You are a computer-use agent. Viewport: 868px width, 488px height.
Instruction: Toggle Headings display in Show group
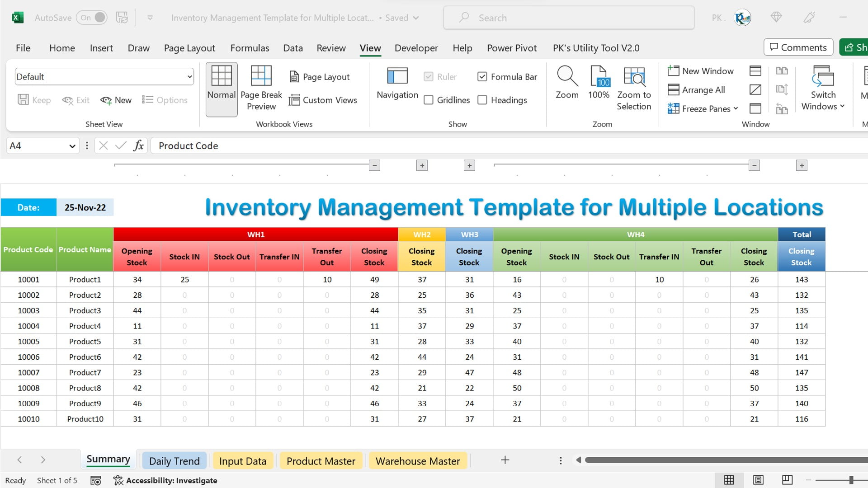click(x=483, y=99)
